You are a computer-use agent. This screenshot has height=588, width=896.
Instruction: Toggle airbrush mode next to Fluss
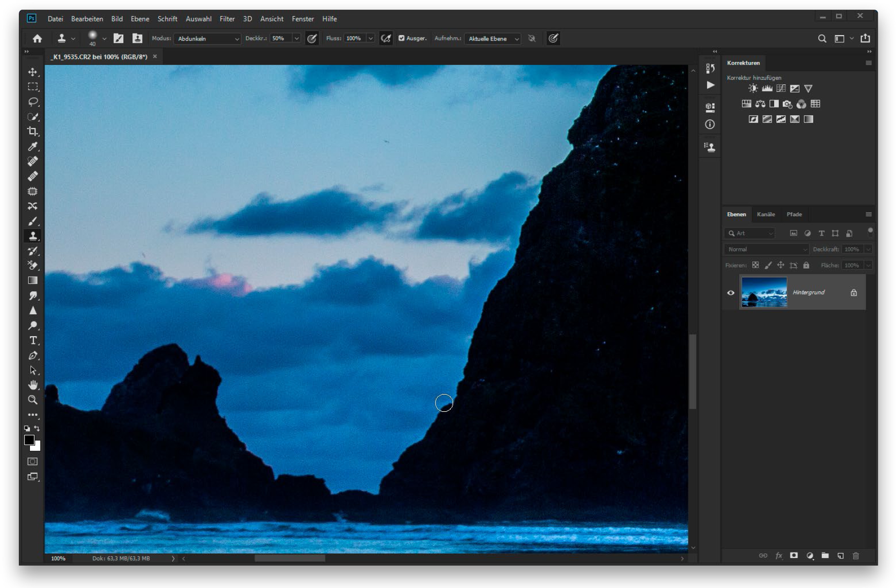click(x=386, y=39)
